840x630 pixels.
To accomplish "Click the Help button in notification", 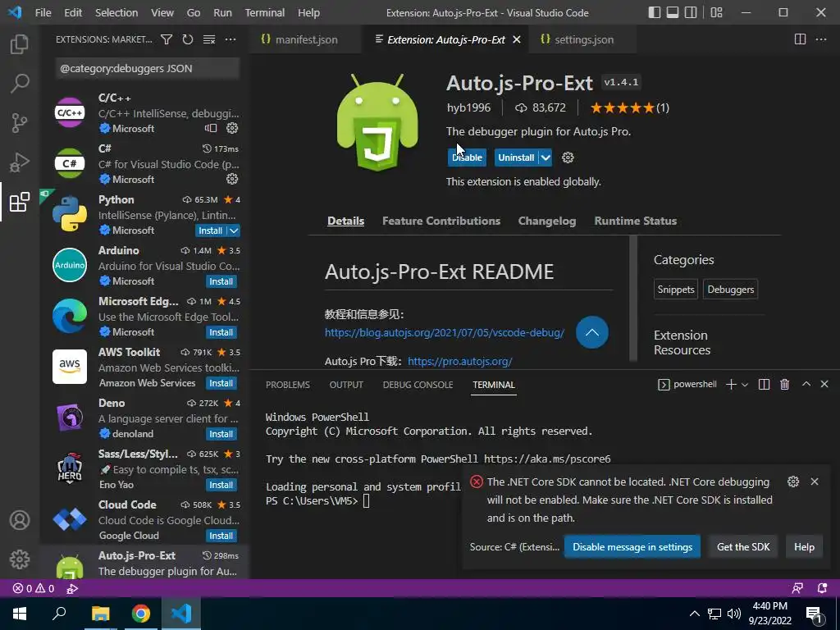I will (x=804, y=547).
